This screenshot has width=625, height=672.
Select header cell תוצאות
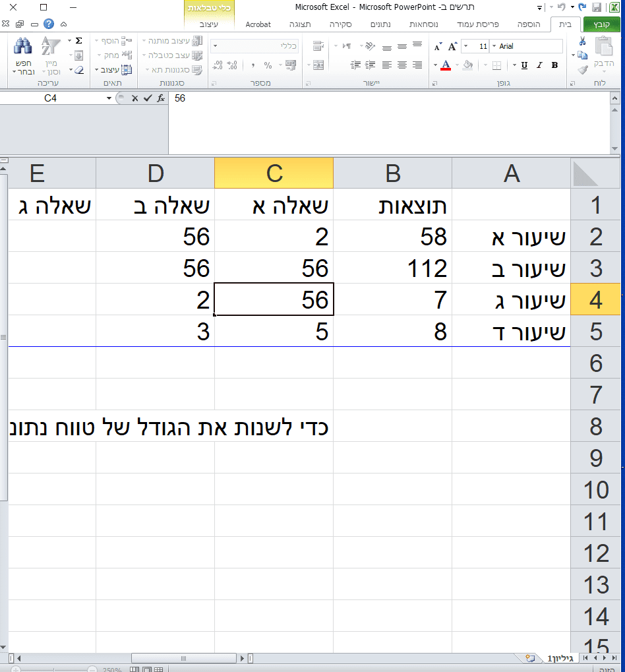coord(393,205)
